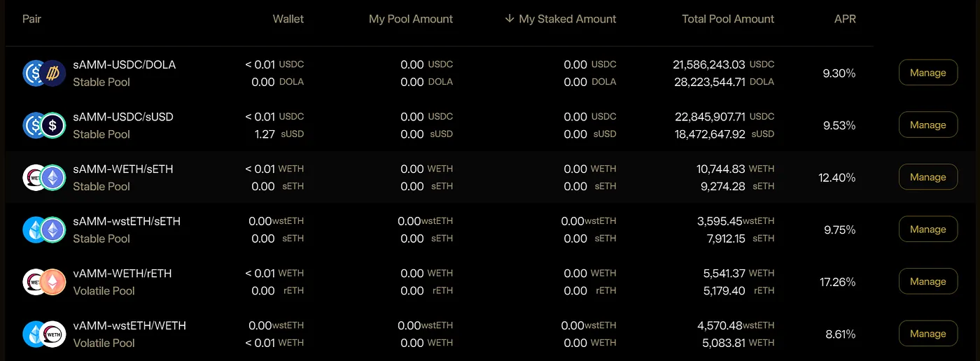Manage the sAMM-USDC/DOLA pool
Screen dimensions: 980x361
pyautogui.click(x=928, y=73)
